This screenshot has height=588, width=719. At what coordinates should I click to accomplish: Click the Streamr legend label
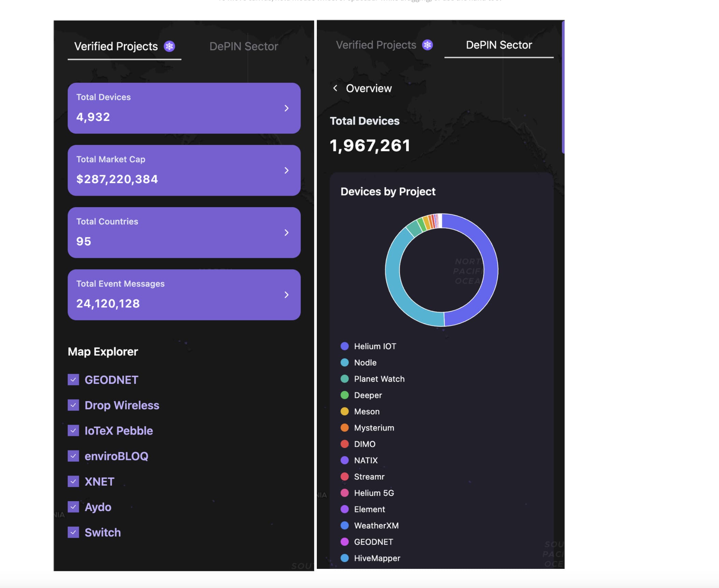369,477
